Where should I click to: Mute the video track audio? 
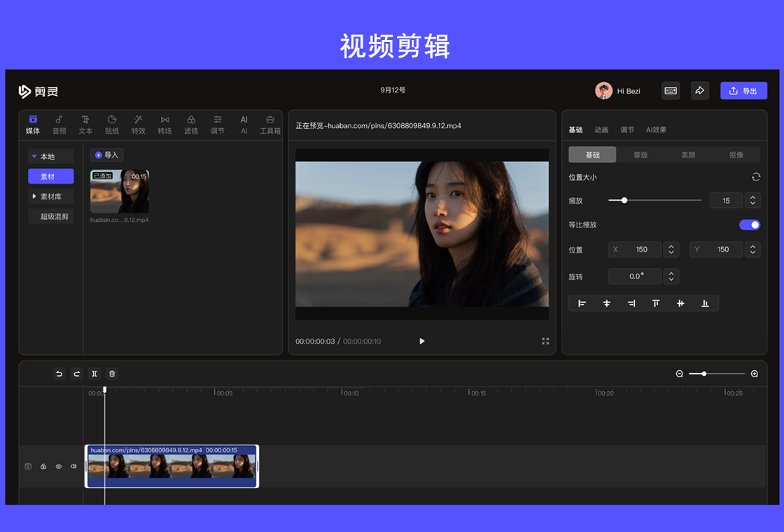click(73, 466)
